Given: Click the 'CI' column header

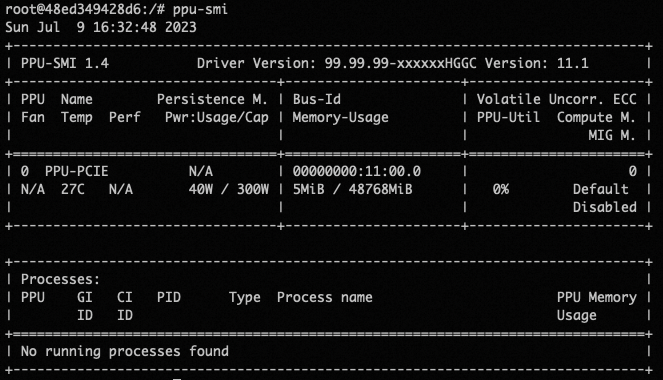Looking at the screenshot, I should point(125,297).
